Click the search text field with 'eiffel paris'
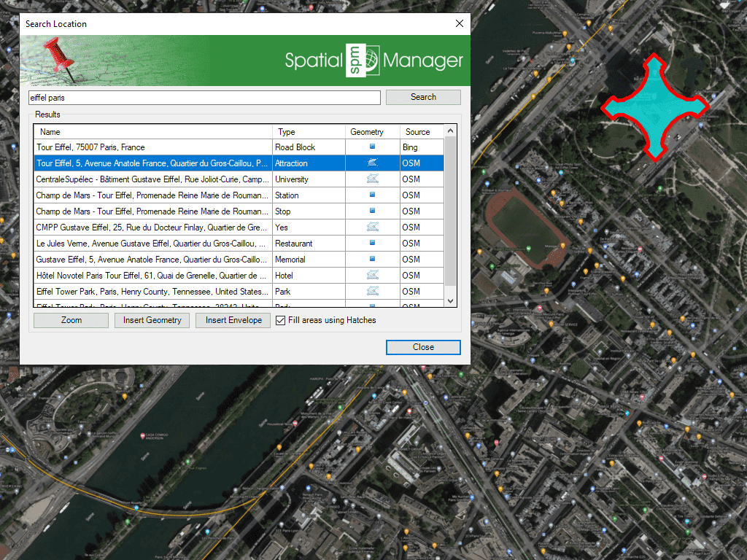Image resolution: width=747 pixels, height=560 pixels. pyautogui.click(x=204, y=97)
